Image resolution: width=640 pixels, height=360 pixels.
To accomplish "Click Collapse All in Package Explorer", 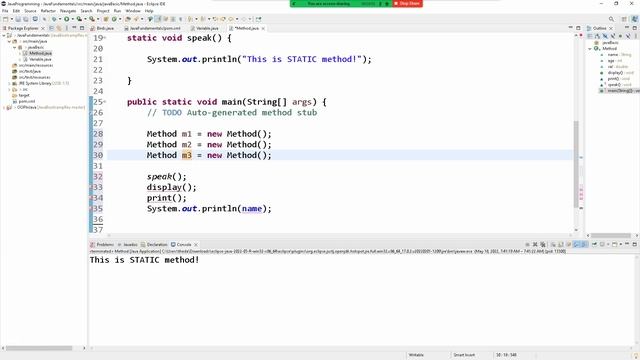I will click(51, 28).
